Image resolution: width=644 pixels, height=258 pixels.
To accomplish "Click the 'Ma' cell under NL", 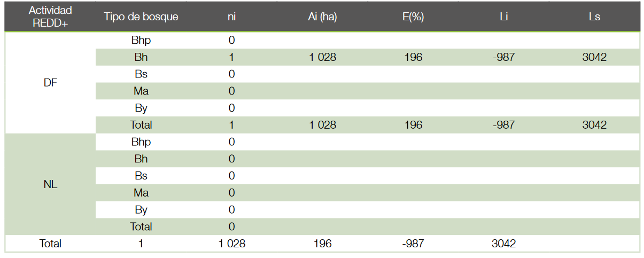I will pyautogui.click(x=141, y=193).
